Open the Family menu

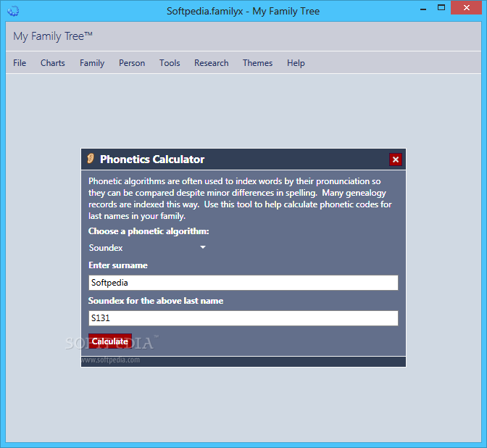point(92,63)
